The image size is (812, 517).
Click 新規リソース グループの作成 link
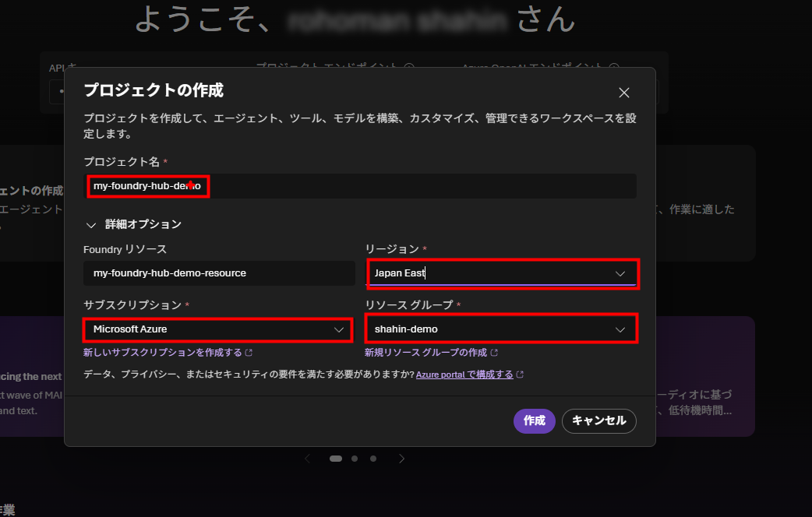click(x=425, y=353)
